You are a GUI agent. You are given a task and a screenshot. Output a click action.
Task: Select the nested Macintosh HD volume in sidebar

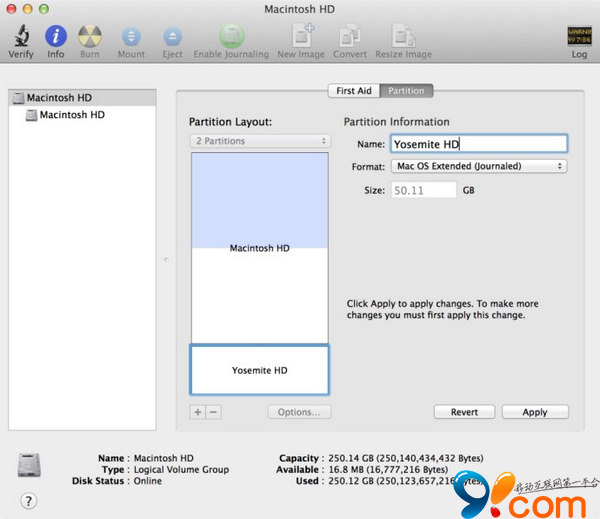tap(71, 115)
